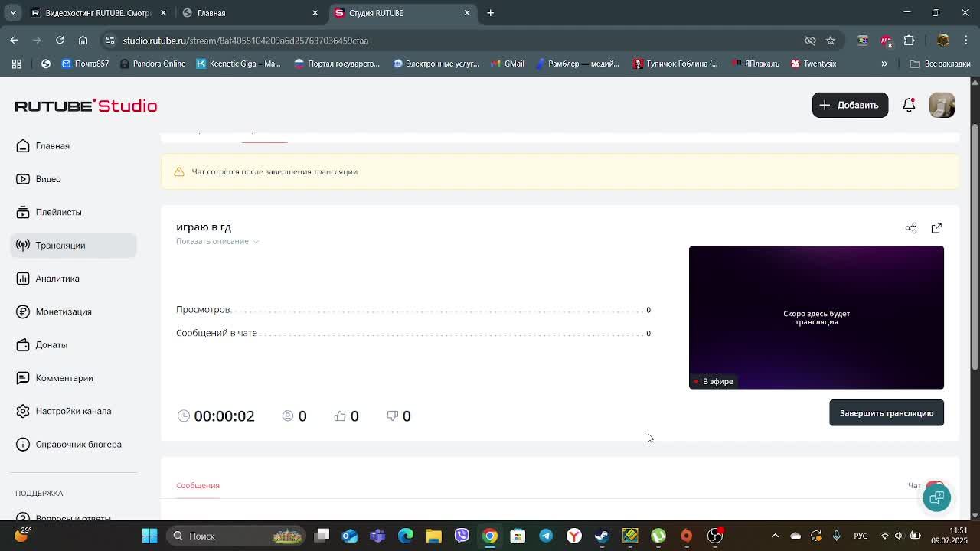
Task: Show hidden system tray icons
Action: 775,536
